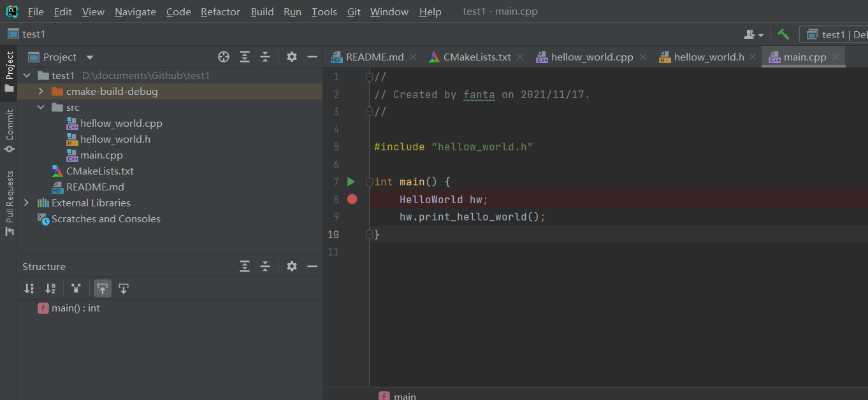
Task: Remove the breakpoint on line 8
Action: click(x=352, y=199)
